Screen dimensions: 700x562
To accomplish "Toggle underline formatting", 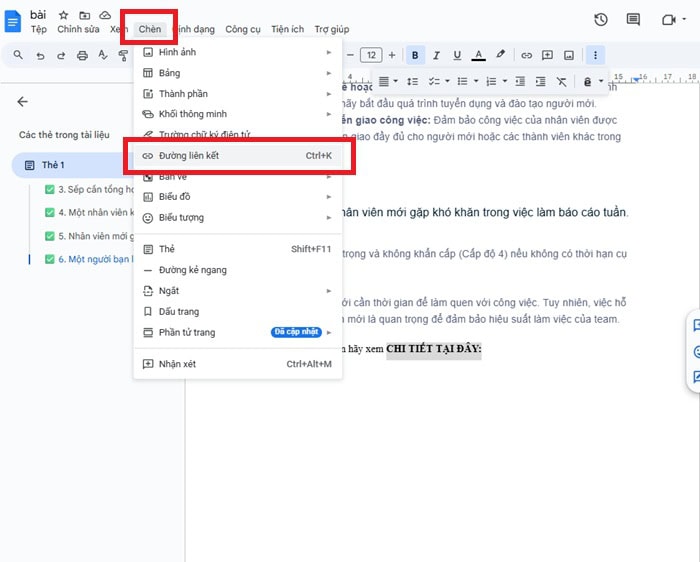I will pos(457,55).
